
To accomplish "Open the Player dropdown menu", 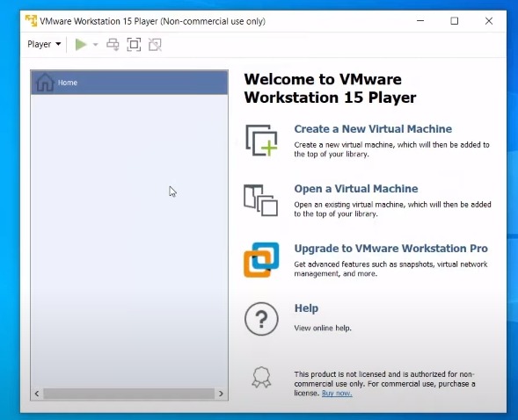I will (x=44, y=44).
